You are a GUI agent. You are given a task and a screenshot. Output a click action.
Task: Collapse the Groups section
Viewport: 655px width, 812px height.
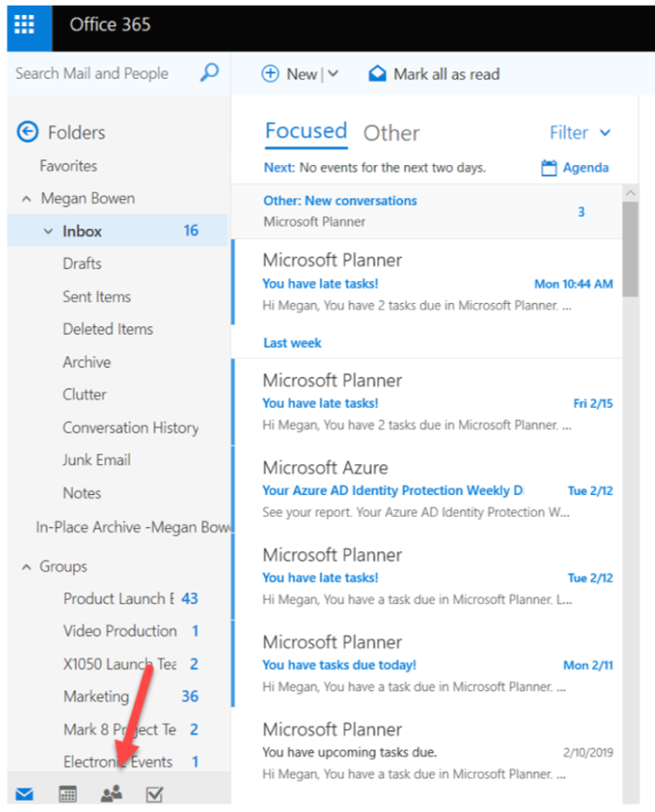pyautogui.click(x=26, y=567)
